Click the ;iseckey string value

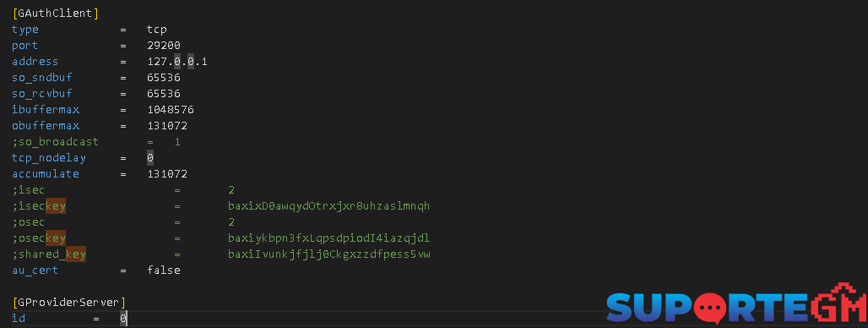click(328, 206)
